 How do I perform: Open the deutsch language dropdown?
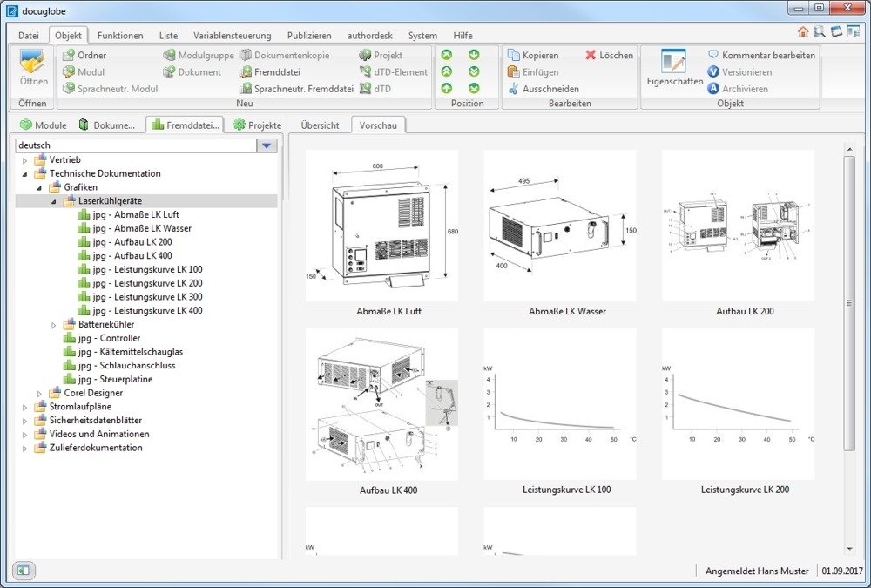pos(267,145)
